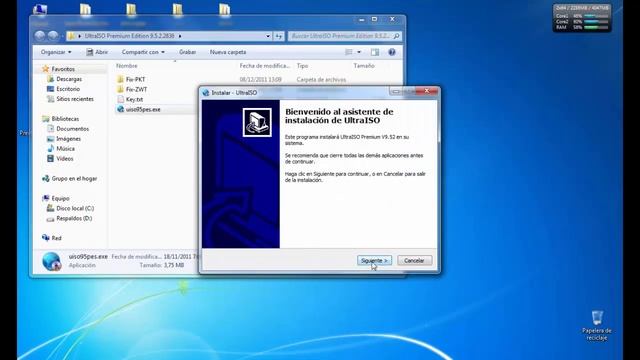Refresh the Explorer folder view
This screenshot has height=360, width=640.
[278, 36]
